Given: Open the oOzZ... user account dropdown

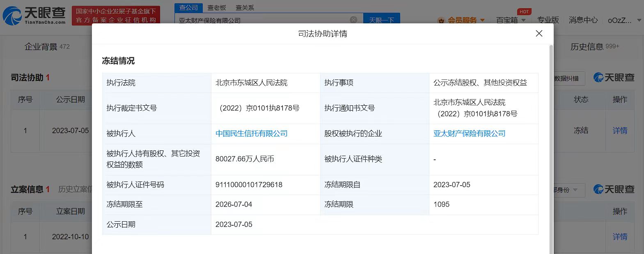Looking at the screenshot, I should pos(624,20).
